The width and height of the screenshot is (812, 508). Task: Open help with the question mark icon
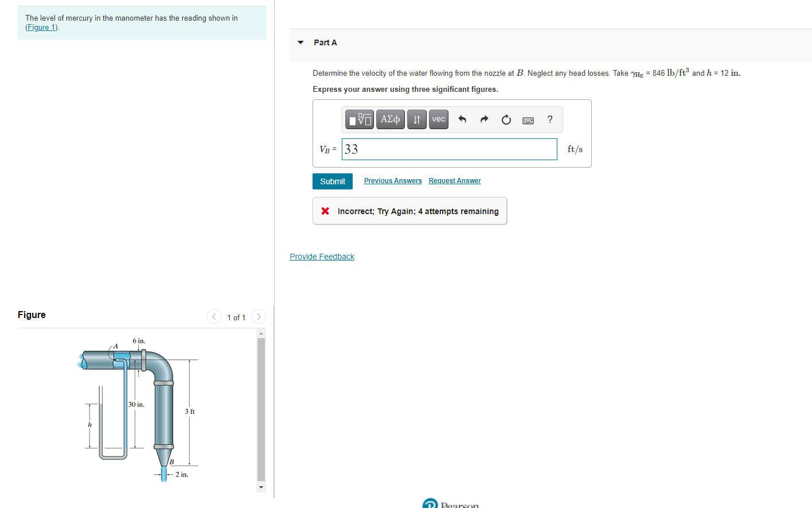(549, 119)
